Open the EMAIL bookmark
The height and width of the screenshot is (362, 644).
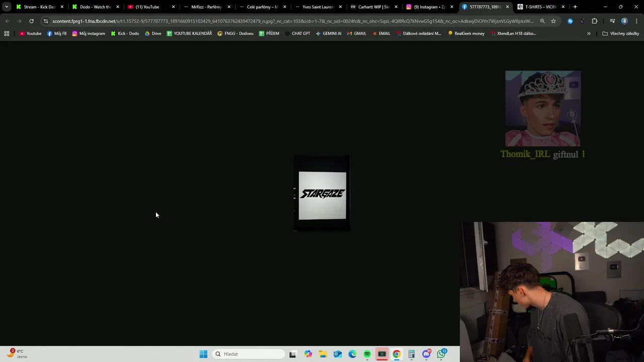click(x=381, y=34)
